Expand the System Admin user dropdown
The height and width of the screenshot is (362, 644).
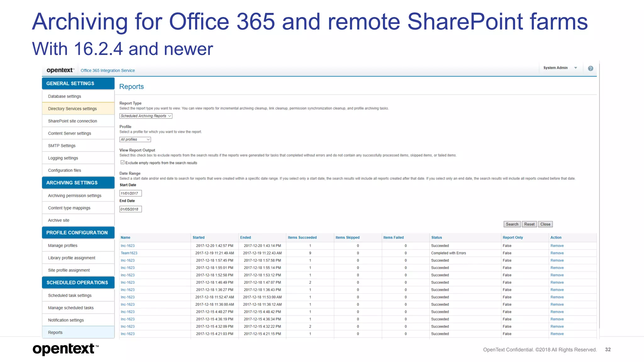(x=560, y=68)
